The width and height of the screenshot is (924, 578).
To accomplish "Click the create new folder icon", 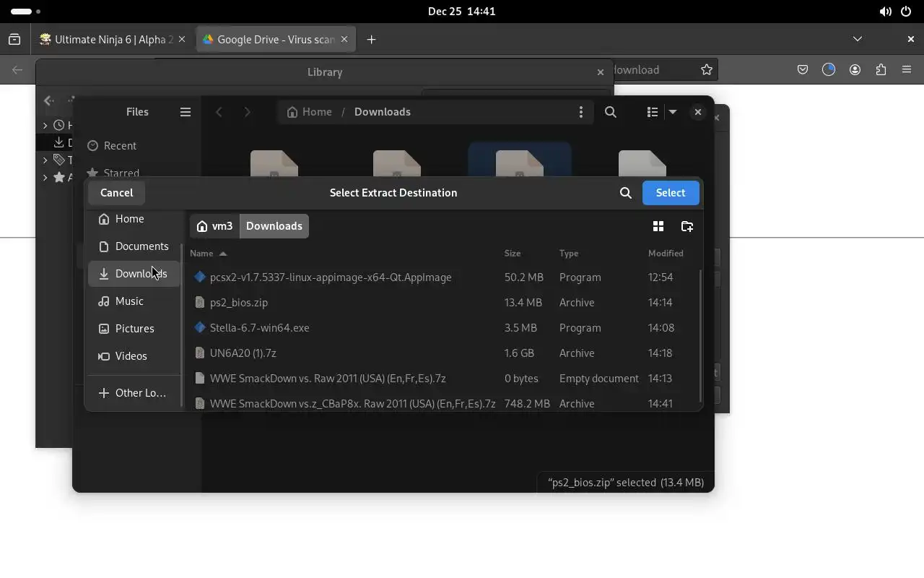I will click(x=687, y=226).
